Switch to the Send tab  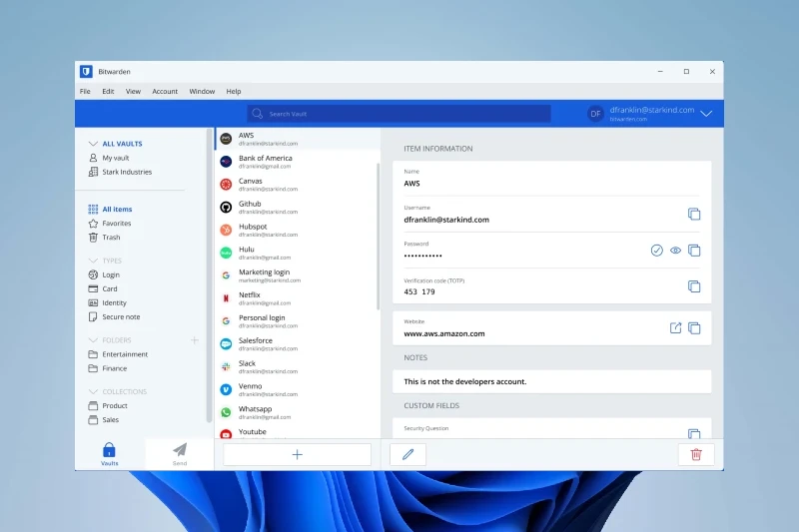point(180,454)
